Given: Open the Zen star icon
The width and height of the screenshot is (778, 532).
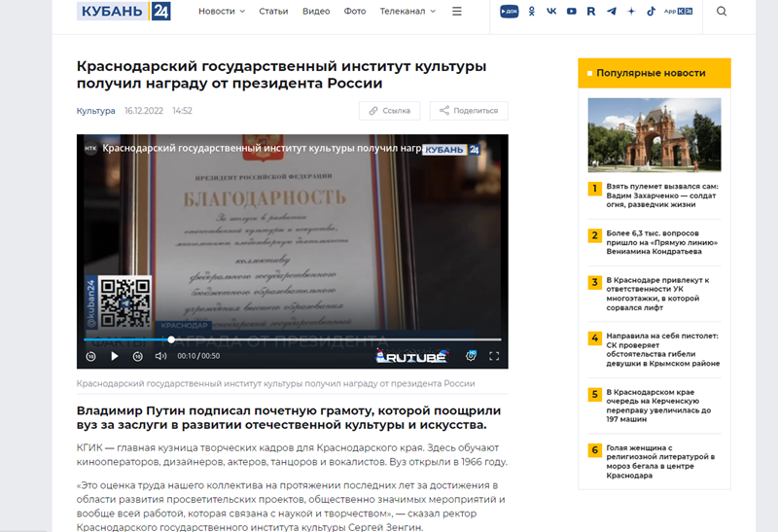Looking at the screenshot, I should pos(631,11).
